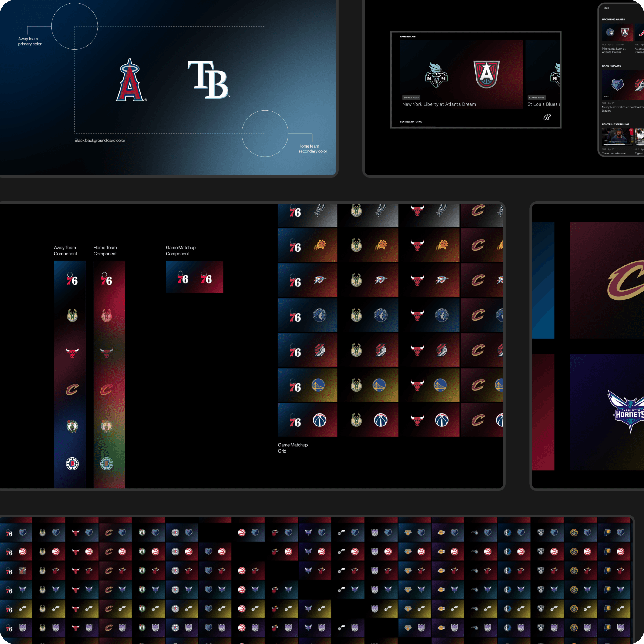Click the Home team secondary color circle
This screenshot has height=644, width=644.
coord(265,133)
